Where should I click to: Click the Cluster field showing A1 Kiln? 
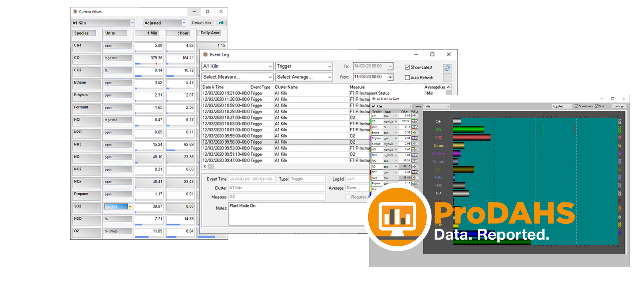[277, 188]
